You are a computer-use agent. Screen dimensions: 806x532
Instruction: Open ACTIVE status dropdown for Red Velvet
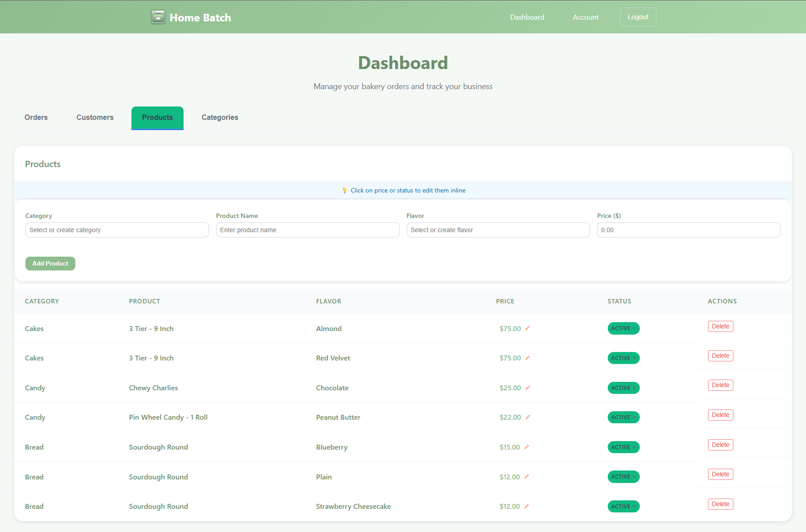pos(623,358)
